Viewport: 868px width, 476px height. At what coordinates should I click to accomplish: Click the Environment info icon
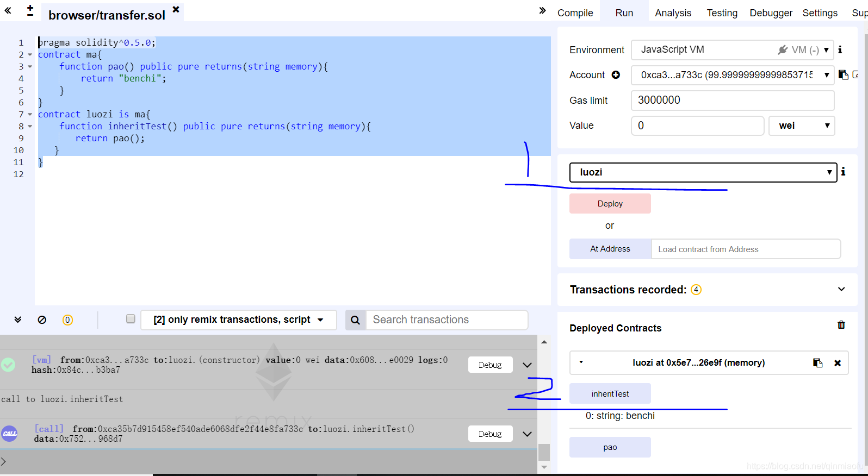840,50
